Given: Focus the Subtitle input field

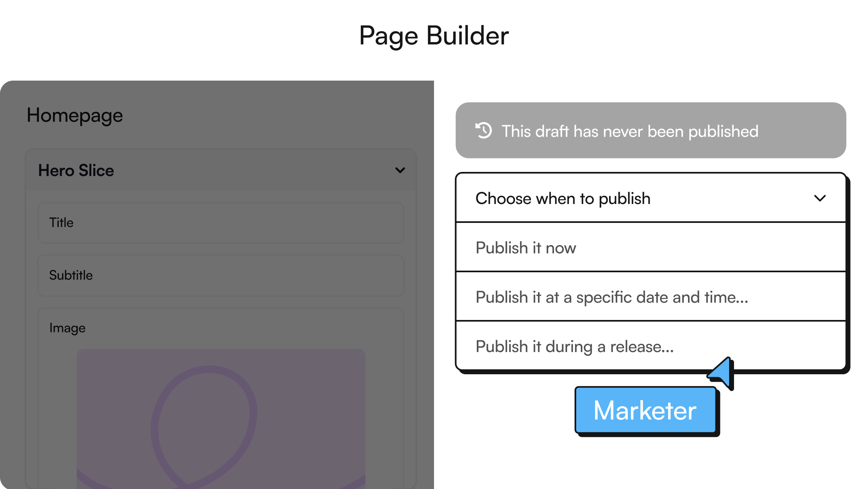Looking at the screenshot, I should pyautogui.click(x=221, y=276).
